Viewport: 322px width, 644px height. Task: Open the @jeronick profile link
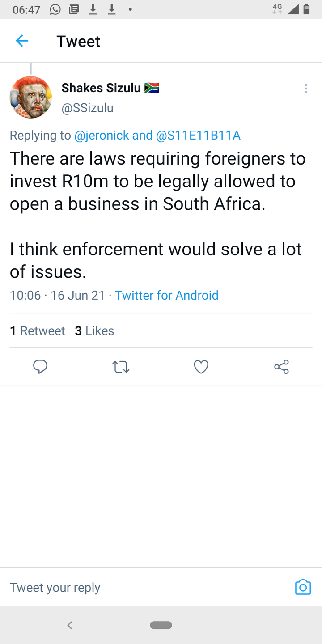[x=101, y=136]
